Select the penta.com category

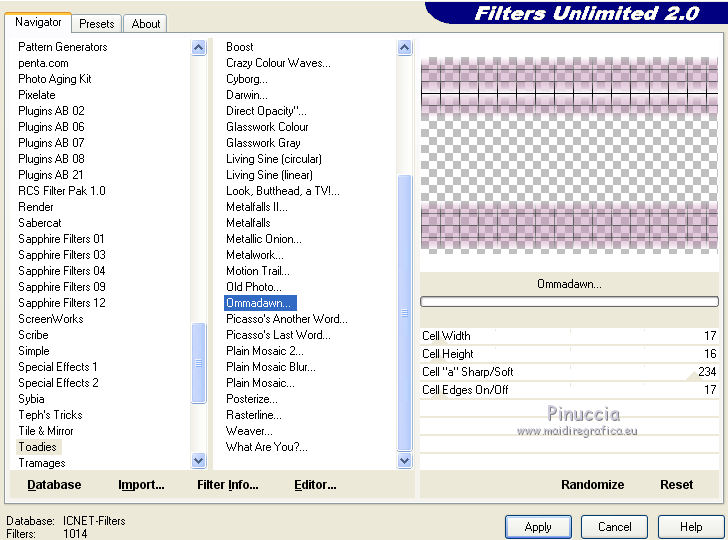pos(43,63)
